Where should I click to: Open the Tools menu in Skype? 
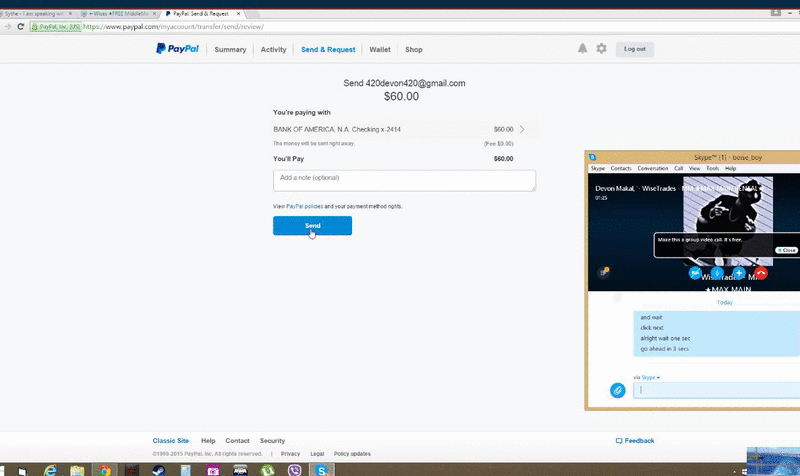click(x=712, y=168)
